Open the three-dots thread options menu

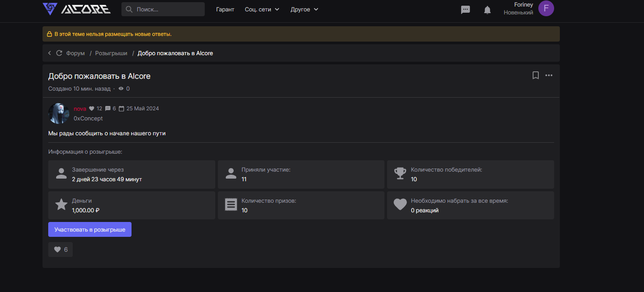549,75
